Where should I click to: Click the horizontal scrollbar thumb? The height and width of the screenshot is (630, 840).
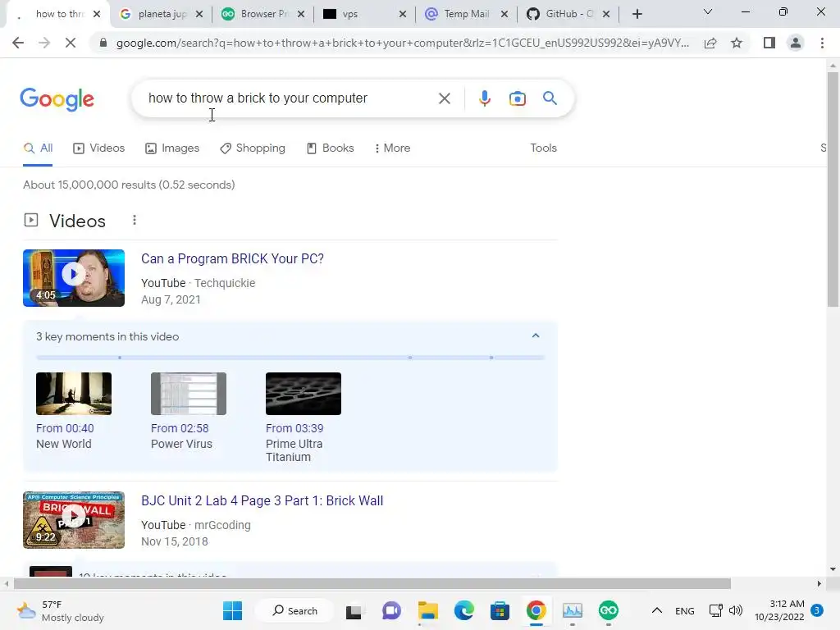(372, 583)
